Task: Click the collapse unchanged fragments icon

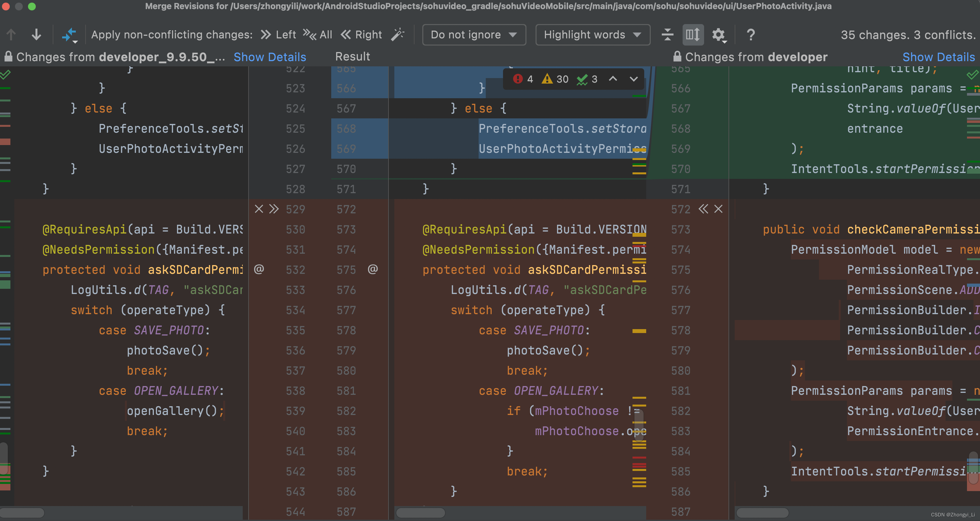Action: coord(667,34)
